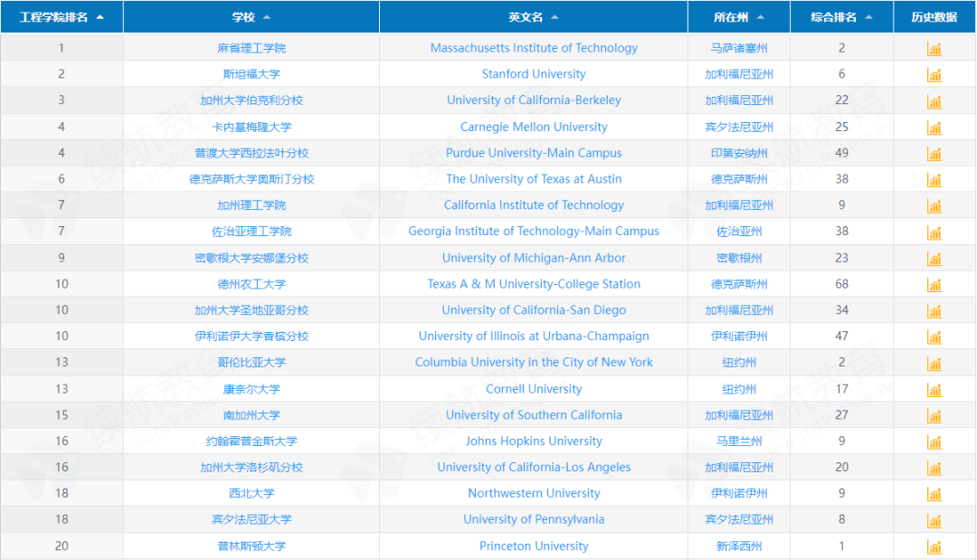Image resolution: width=977 pixels, height=560 pixels.
Task: Open history chart for Carnegie Mellon University
Action: (934, 128)
